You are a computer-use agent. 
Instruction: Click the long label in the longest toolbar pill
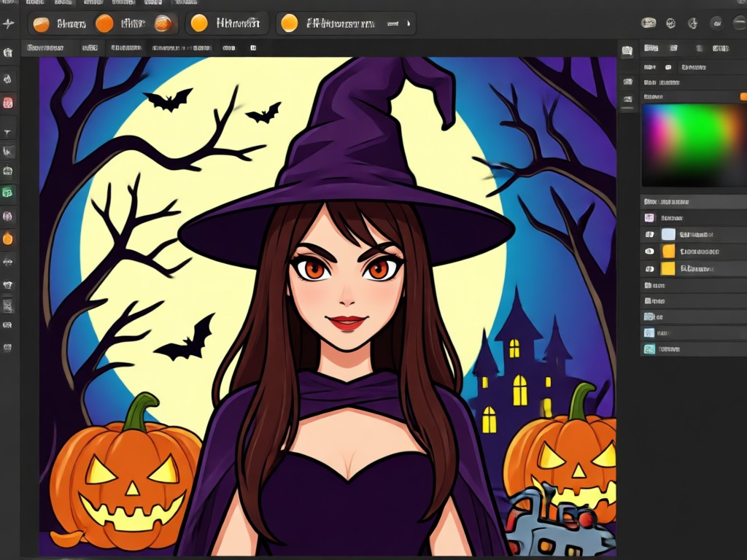341,23
